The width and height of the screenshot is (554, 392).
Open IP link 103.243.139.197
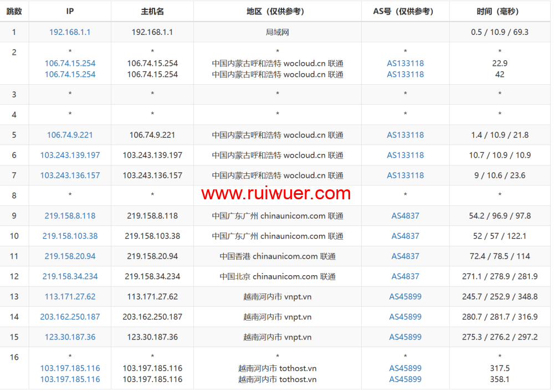click(70, 155)
